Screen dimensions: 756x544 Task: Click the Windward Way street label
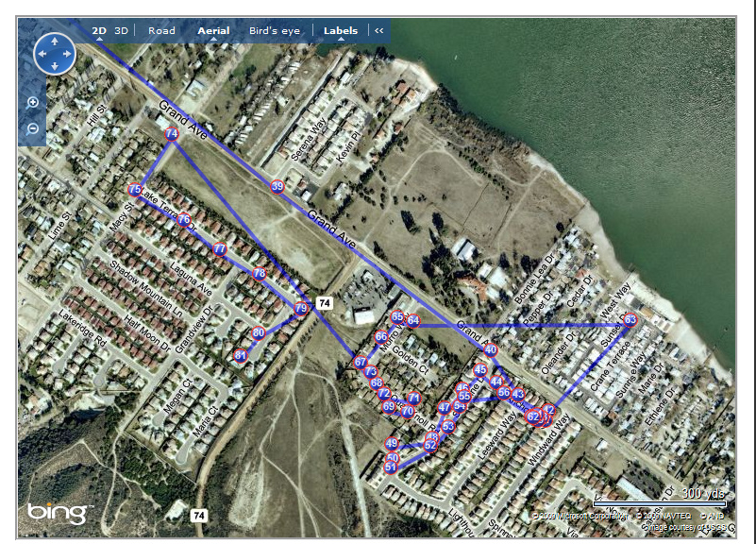548,440
